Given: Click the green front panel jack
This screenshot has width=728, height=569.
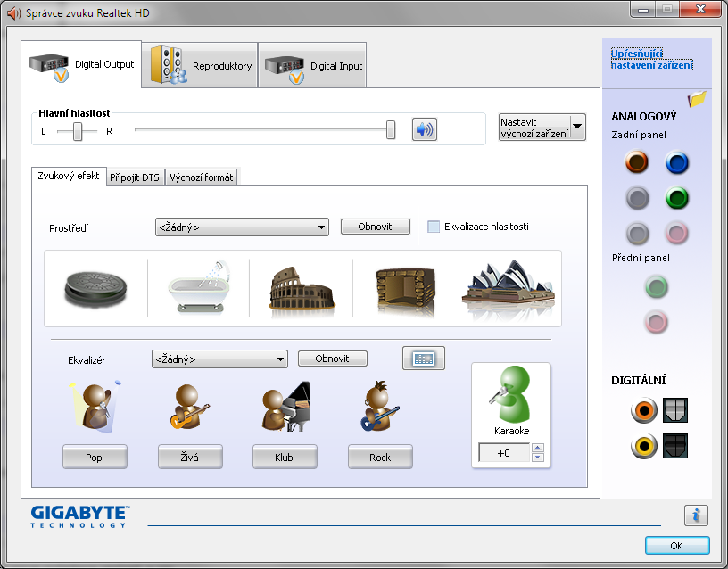Looking at the screenshot, I should tap(657, 287).
